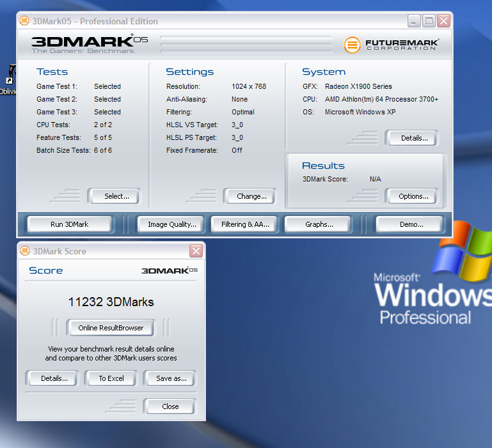Click the 3DMark05 Gamers' Benchmark logo
The image size is (492, 448).
point(90,43)
